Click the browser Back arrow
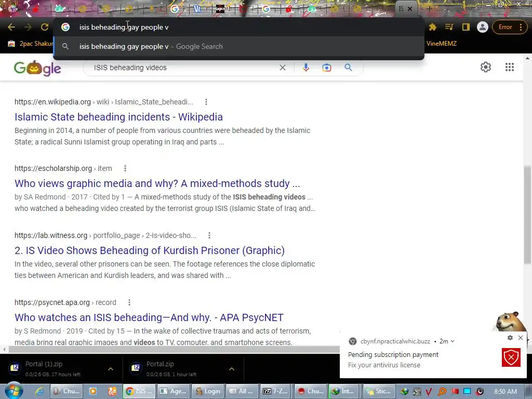532x399 pixels. (11, 27)
